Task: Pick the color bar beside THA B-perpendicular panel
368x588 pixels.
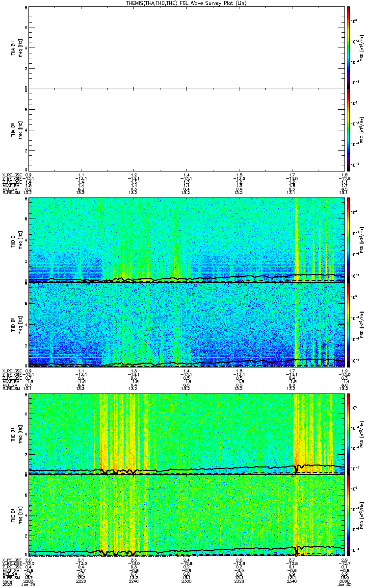Action: 348,47
